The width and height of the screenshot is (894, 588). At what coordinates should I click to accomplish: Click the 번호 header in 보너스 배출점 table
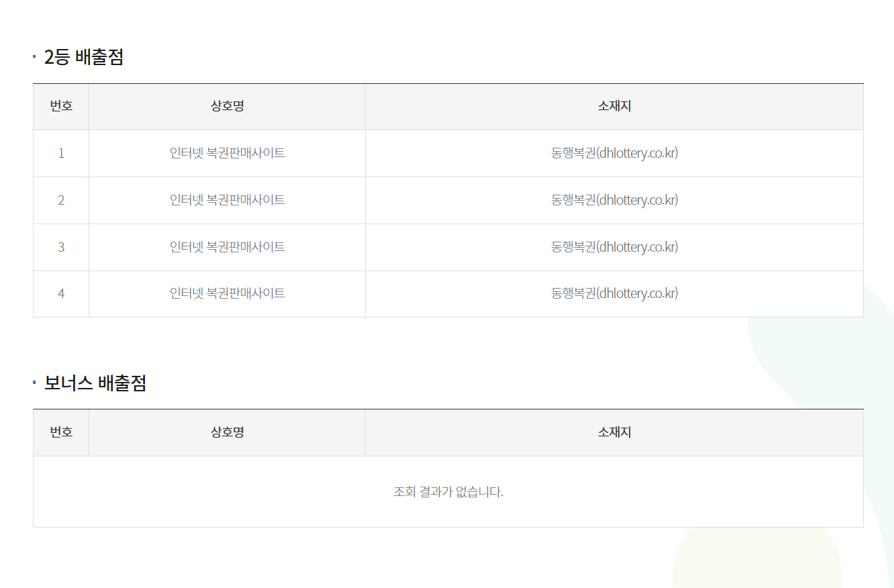tap(61, 432)
